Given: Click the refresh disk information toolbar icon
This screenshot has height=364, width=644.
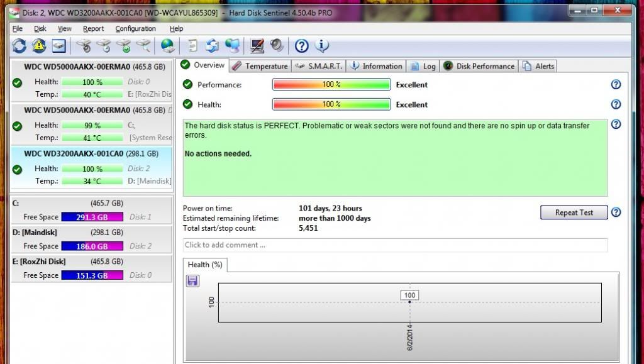Looking at the screenshot, I should tap(19, 45).
